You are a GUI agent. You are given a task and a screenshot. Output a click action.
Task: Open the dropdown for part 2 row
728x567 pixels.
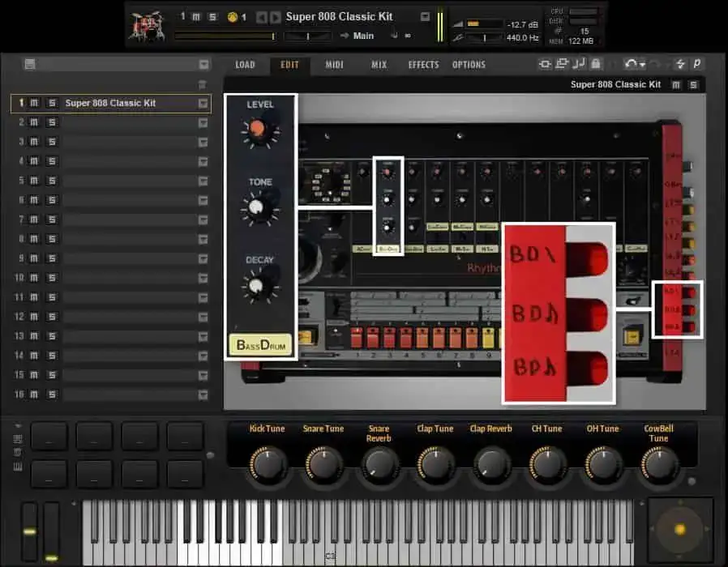[203, 123]
